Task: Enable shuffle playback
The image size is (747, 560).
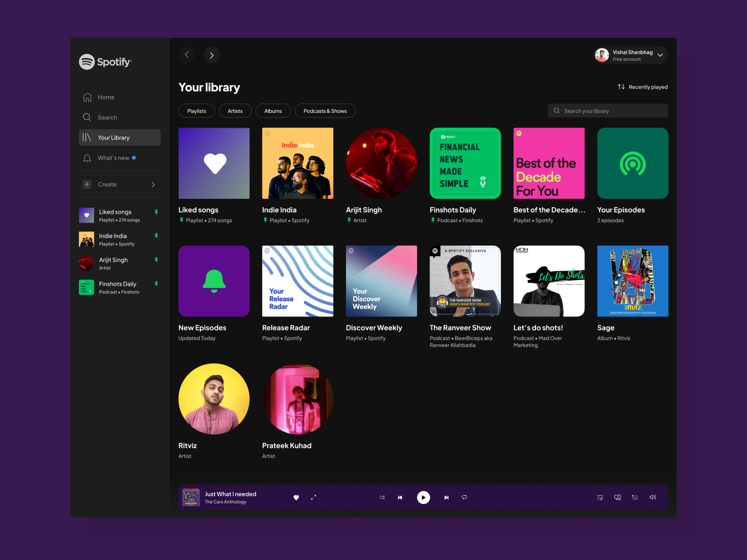Action: [382, 497]
